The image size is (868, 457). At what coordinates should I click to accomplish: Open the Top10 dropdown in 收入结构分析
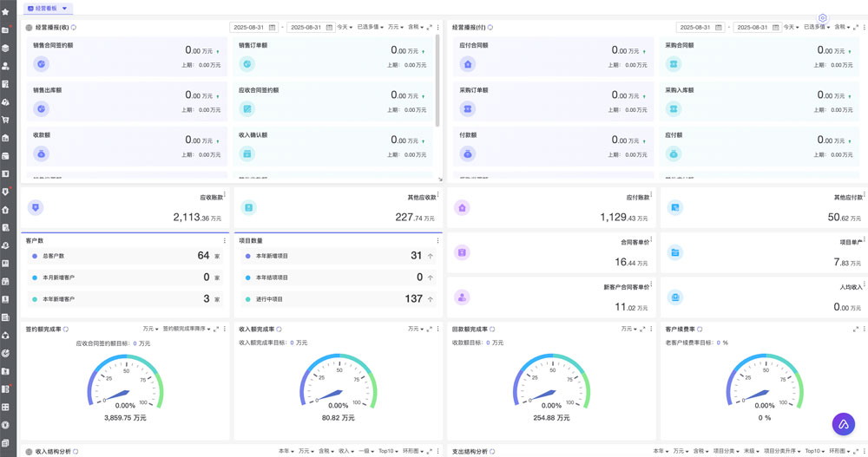pos(387,451)
